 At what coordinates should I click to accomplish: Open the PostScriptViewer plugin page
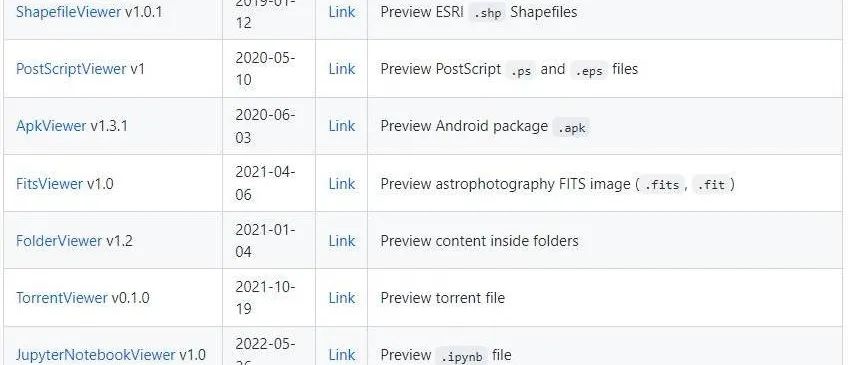click(71, 69)
